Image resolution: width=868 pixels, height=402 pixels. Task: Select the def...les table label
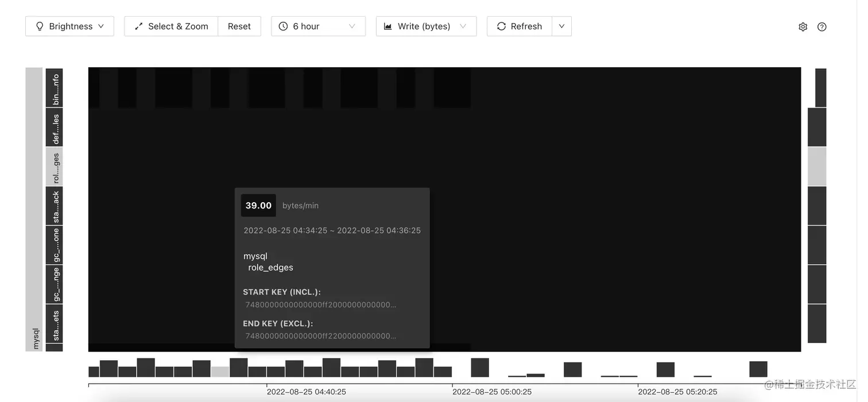55,127
